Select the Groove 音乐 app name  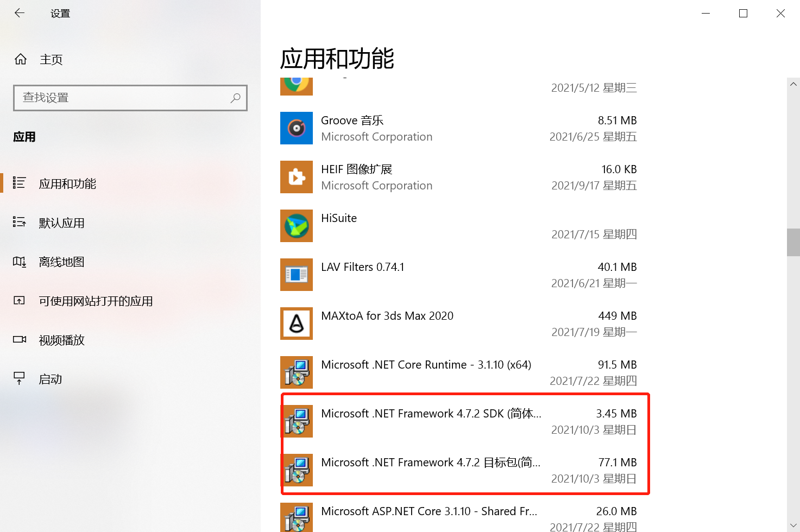point(352,121)
